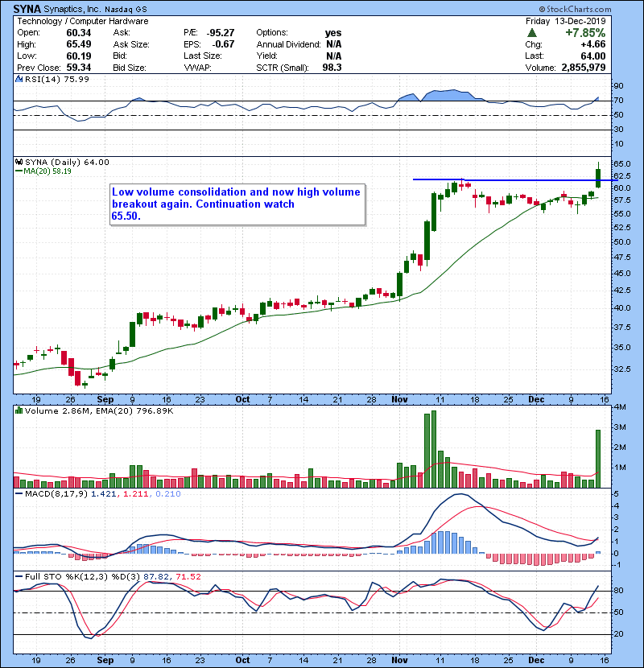Click the MACD(8,17,9) indicator label
Screen dimensions: 644x668
coord(56,494)
